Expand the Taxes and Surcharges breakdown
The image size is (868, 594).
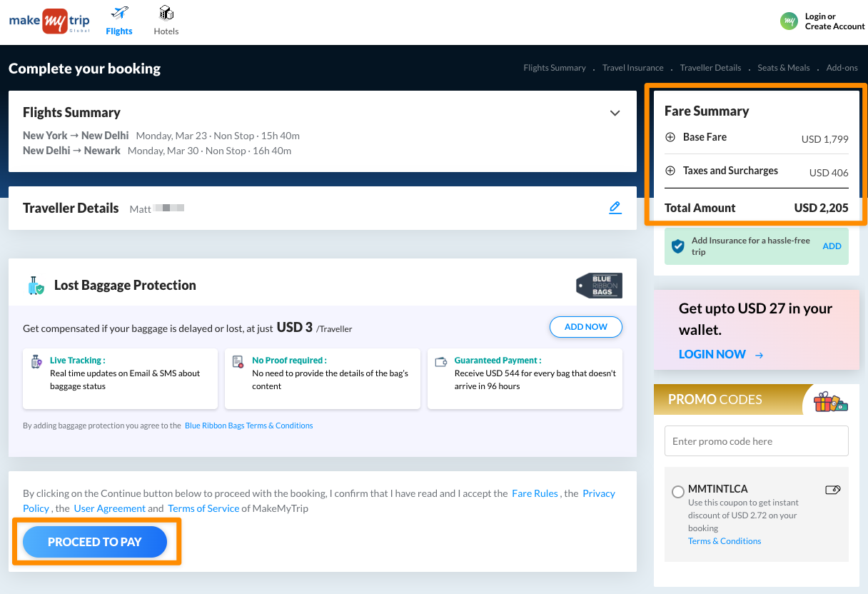[x=670, y=171]
